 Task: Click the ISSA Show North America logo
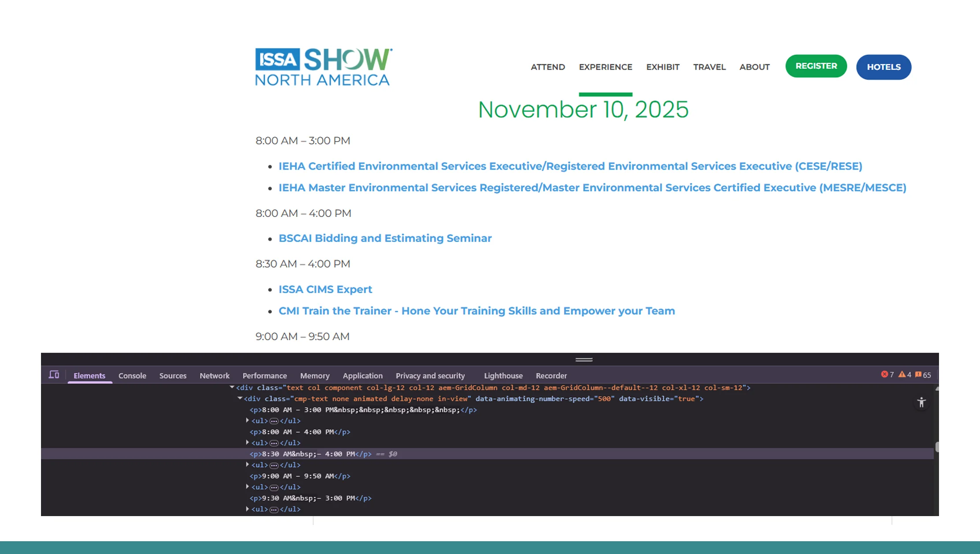click(x=322, y=66)
